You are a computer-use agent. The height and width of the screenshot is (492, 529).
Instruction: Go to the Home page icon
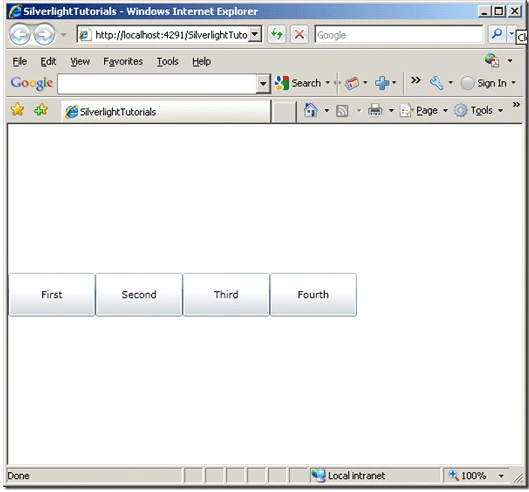[x=310, y=110]
